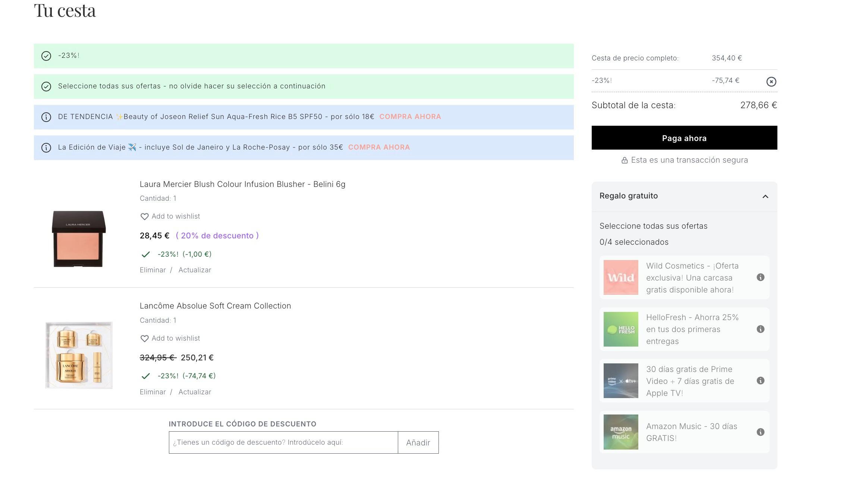Viewport: 868px width, 485px height.
Task: Click the Tu cesta heading
Action: [65, 10]
